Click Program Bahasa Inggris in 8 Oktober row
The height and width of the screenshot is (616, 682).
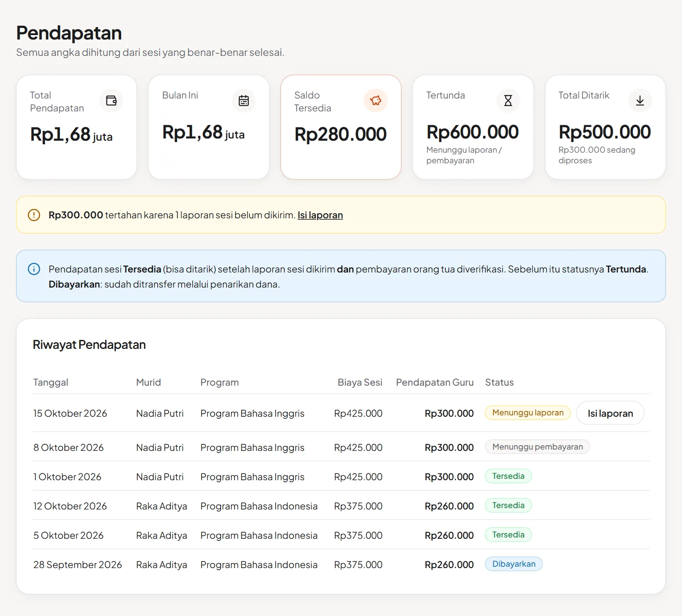(x=252, y=448)
